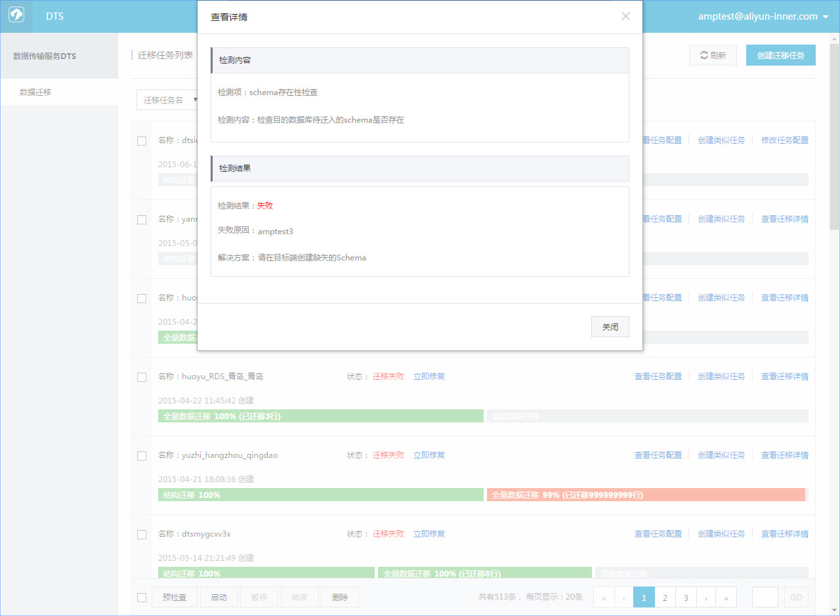
Task: Toggle the select-all checkbox in bottom bar
Action: [x=142, y=598]
